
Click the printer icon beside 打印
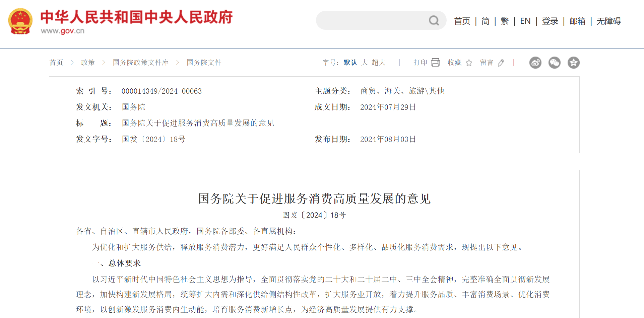435,63
